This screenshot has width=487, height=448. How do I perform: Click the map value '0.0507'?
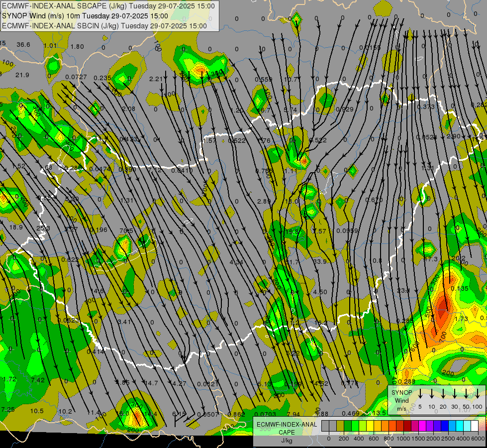point(208,414)
